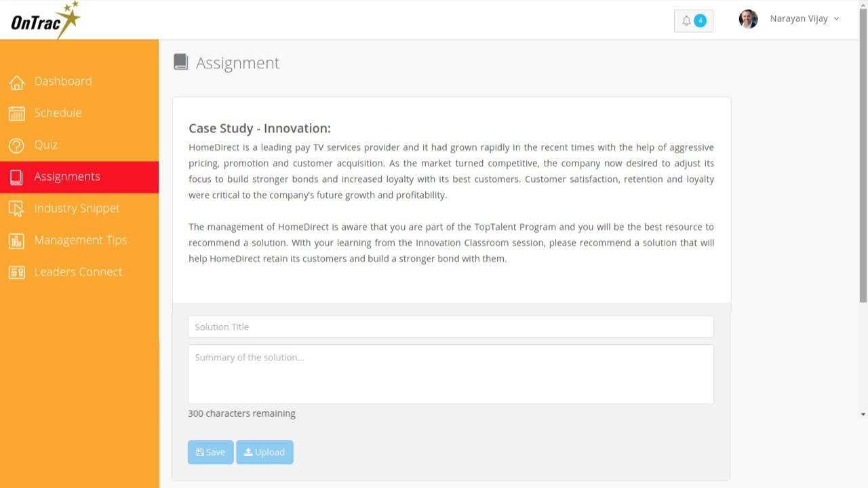The height and width of the screenshot is (488, 868).
Task: Expand the Narayan Vijay user dropdown arrow
Action: point(836,19)
